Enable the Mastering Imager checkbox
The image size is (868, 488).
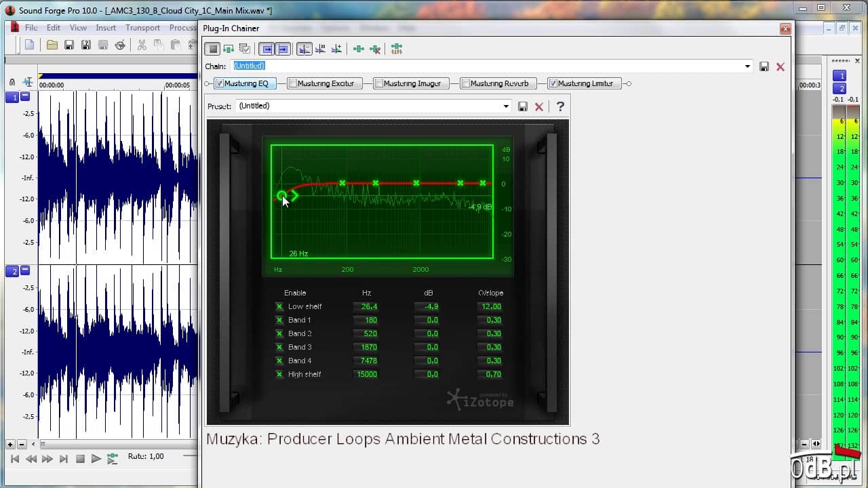coord(379,83)
